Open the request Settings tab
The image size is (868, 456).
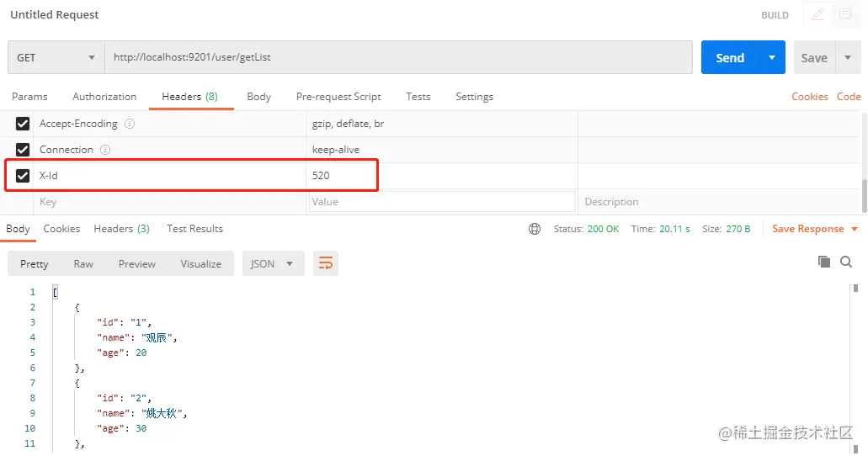tap(474, 97)
